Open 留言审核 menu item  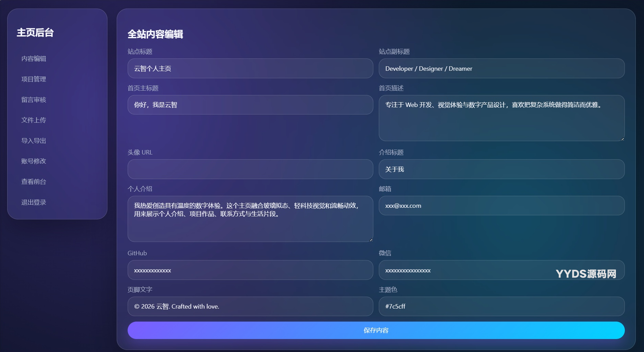[x=34, y=99]
